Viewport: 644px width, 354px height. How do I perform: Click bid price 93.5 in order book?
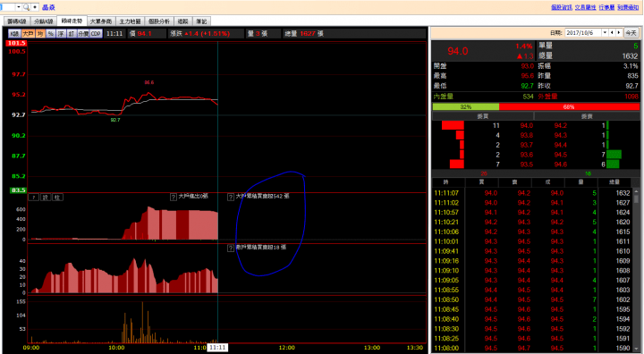(527, 164)
